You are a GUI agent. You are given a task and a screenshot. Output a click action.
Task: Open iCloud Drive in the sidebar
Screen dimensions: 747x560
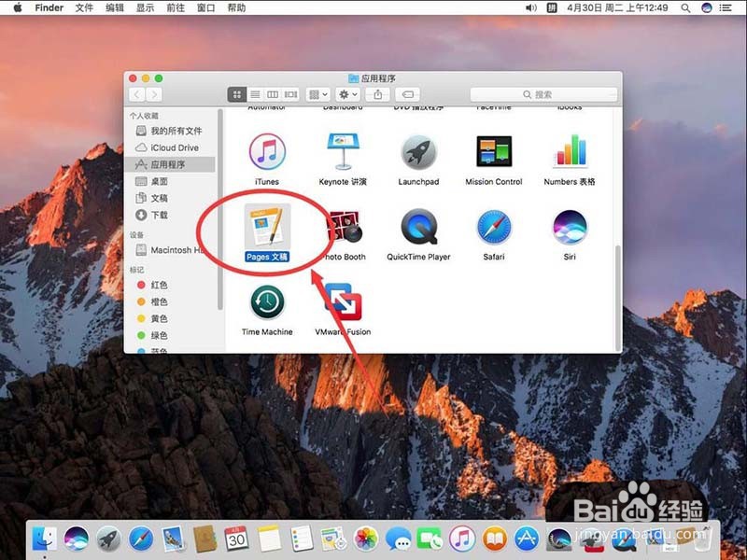click(x=169, y=147)
